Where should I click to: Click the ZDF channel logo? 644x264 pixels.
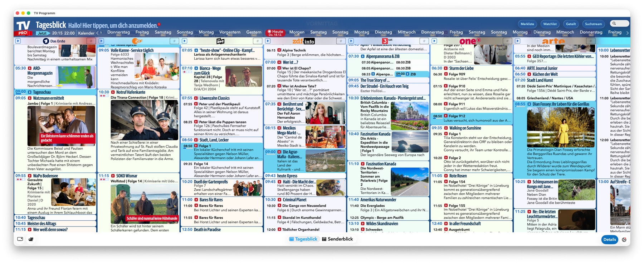click(137, 41)
